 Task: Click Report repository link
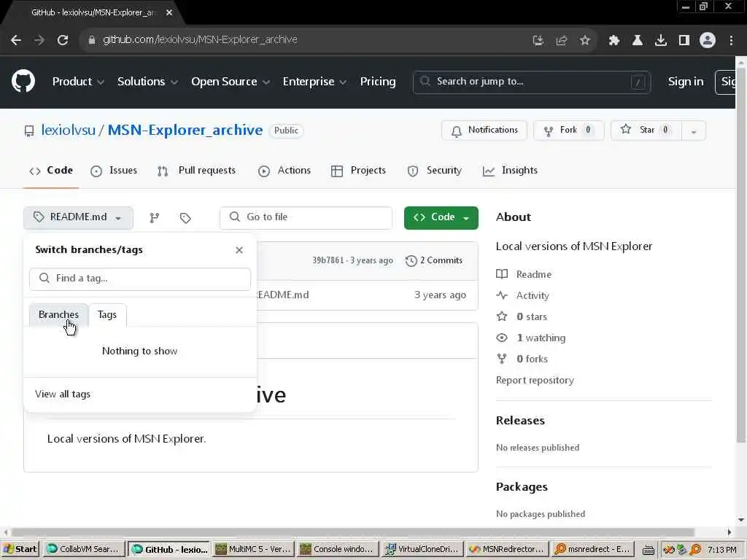pos(535,381)
